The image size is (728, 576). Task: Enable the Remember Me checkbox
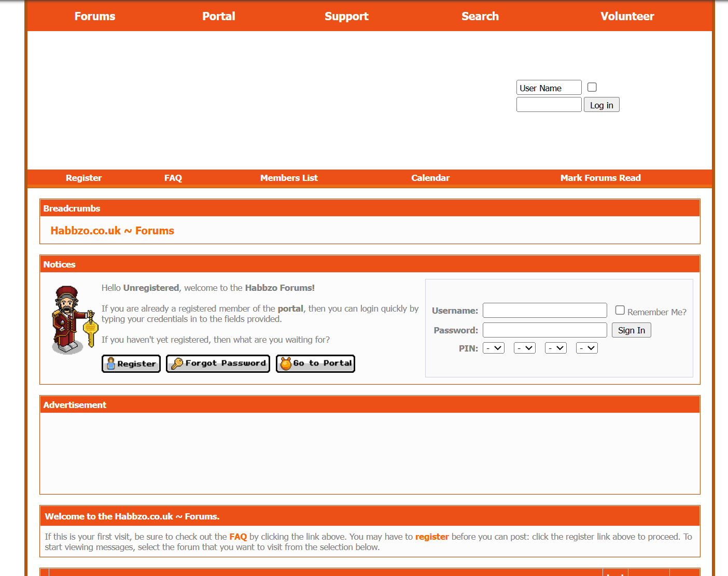[620, 311]
